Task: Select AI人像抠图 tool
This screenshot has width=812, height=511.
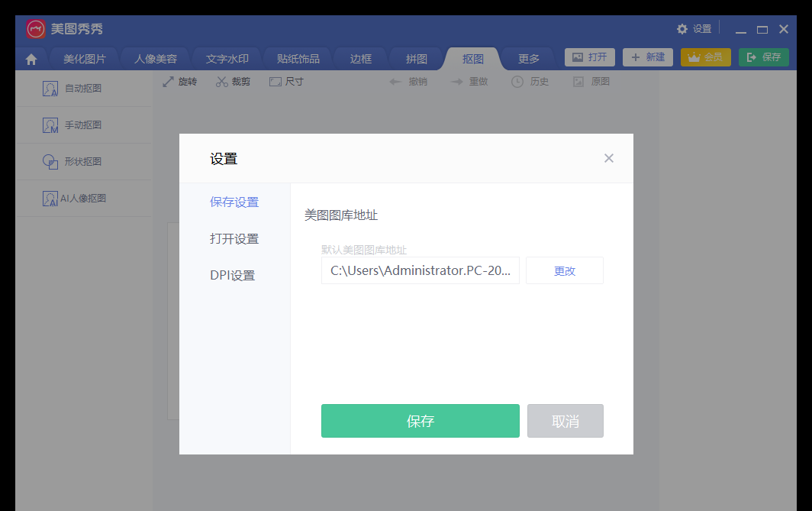Action: pyautogui.click(x=83, y=199)
